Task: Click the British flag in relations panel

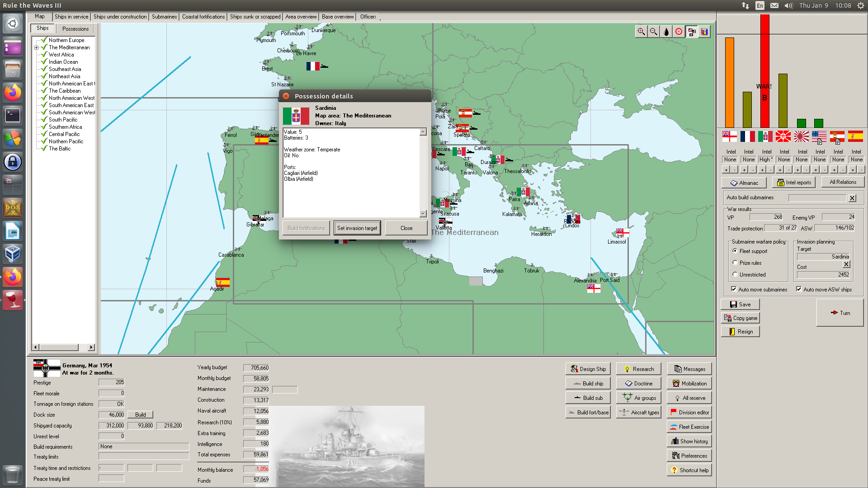Action: (x=730, y=136)
